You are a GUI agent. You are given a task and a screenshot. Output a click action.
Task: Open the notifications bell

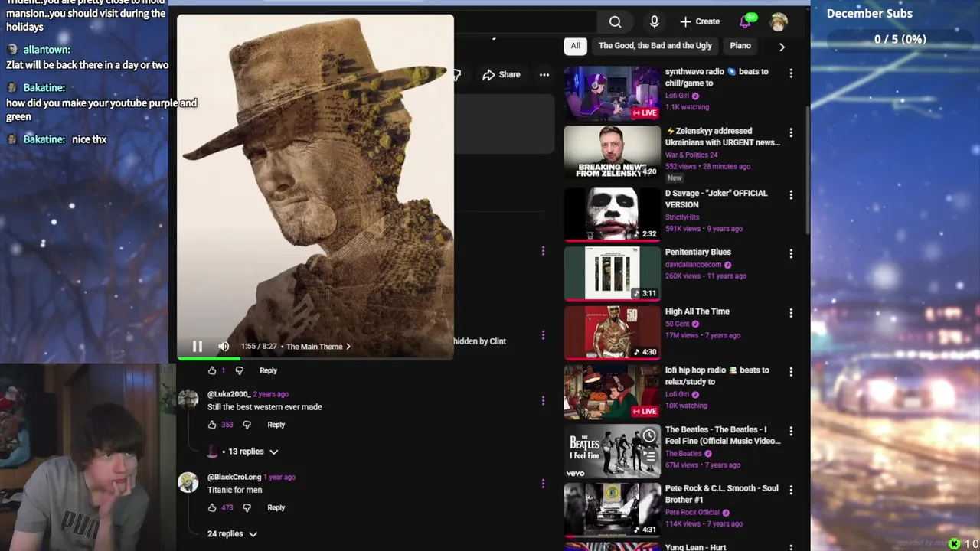(x=746, y=21)
